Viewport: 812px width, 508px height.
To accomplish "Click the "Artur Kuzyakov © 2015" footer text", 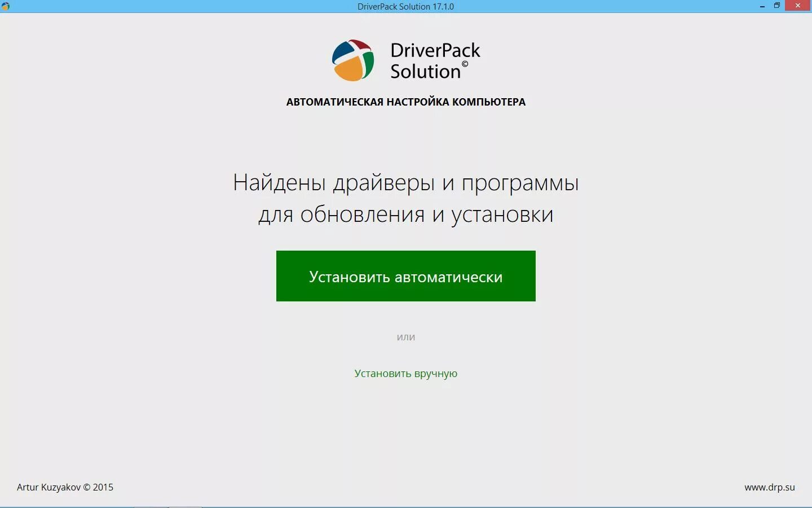I will click(65, 487).
